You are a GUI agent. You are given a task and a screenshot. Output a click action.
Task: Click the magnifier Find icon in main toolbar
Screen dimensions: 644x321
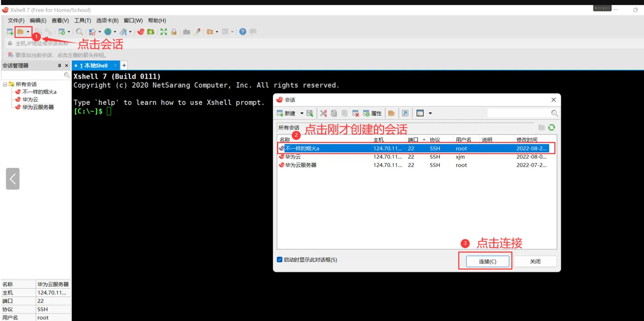(79, 32)
